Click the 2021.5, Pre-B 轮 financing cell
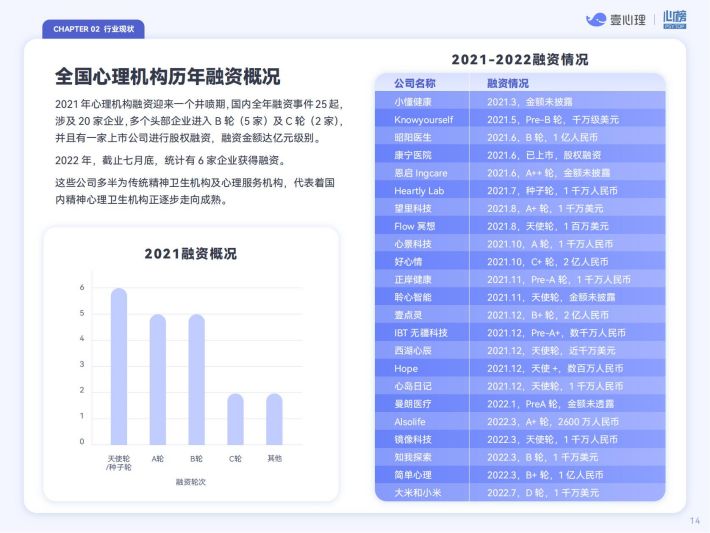The height and width of the screenshot is (533, 710). tap(553, 120)
